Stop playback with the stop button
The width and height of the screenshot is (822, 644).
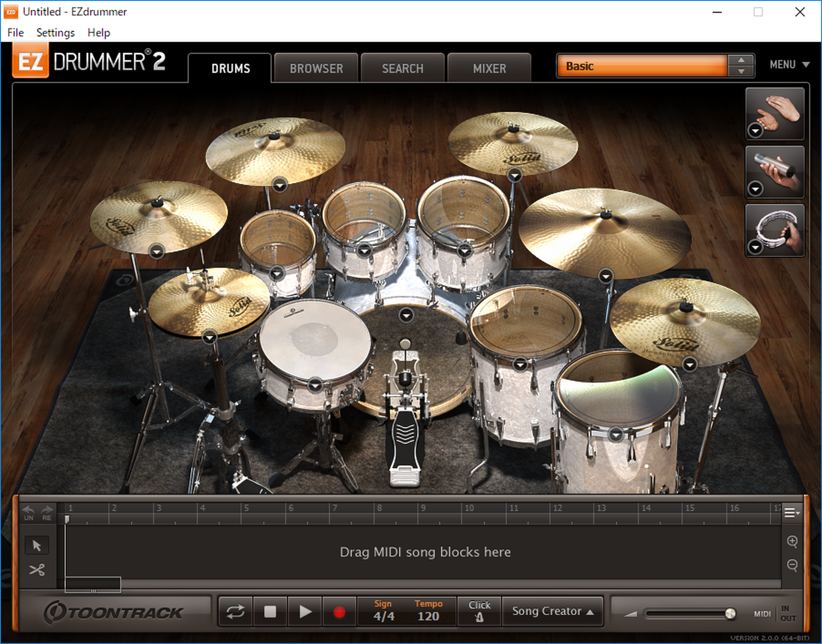click(270, 612)
